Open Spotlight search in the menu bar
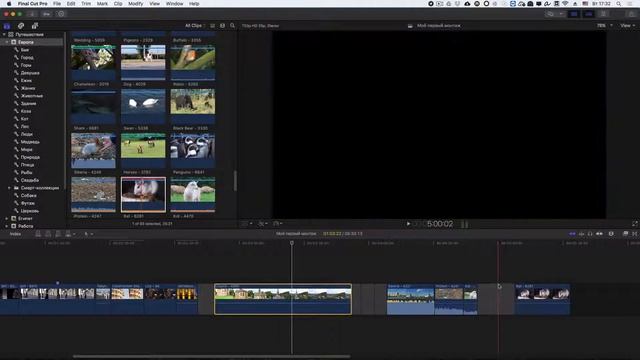 (x=619, y=4)
